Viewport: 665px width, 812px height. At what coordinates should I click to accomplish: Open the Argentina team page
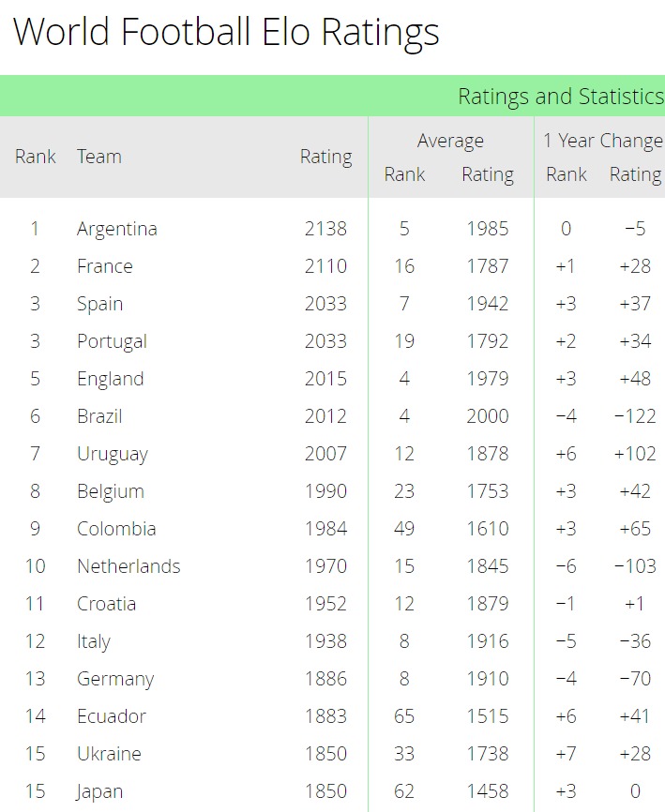coord(116,229)
